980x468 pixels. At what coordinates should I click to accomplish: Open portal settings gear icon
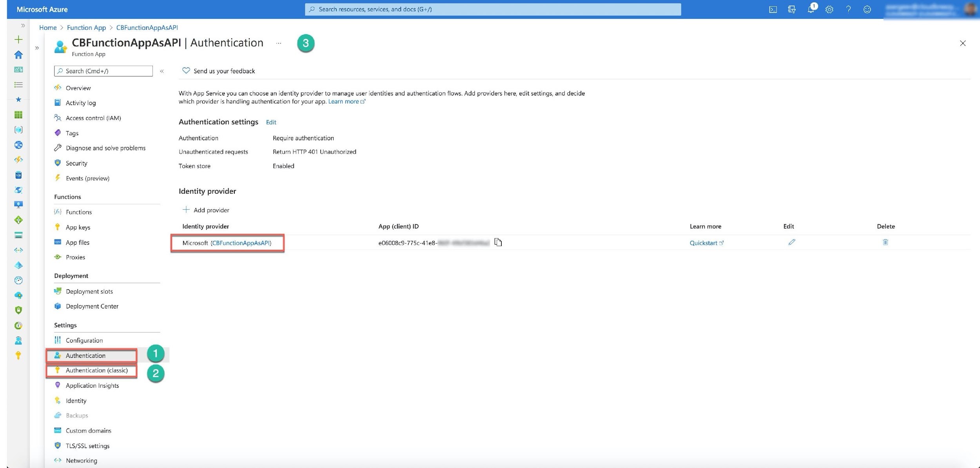tap(829, 9)
